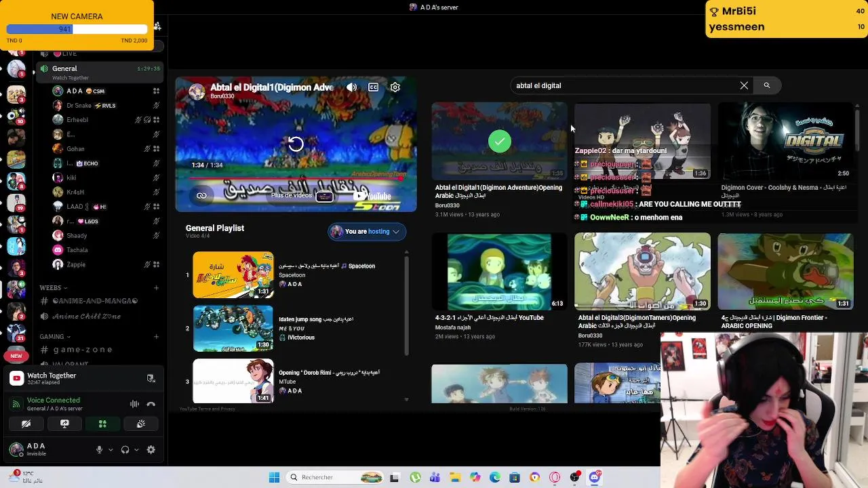This screenshot has height=488, width=868.
Task: Run the video search with magnifier icon
Action: click(767, 85)
